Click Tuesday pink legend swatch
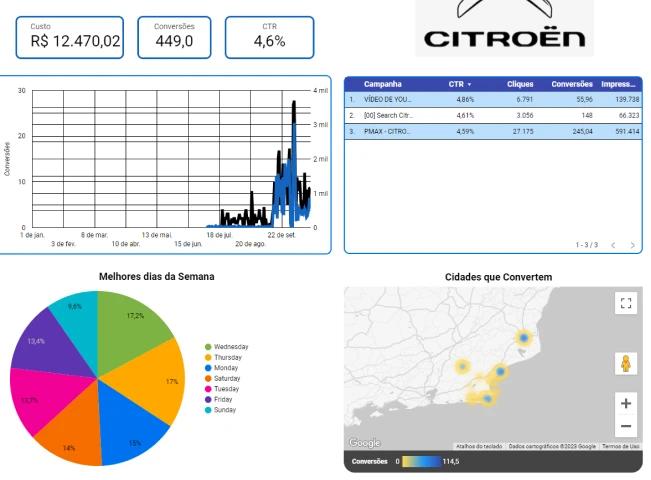651x480 pixels. click(208, 389)
